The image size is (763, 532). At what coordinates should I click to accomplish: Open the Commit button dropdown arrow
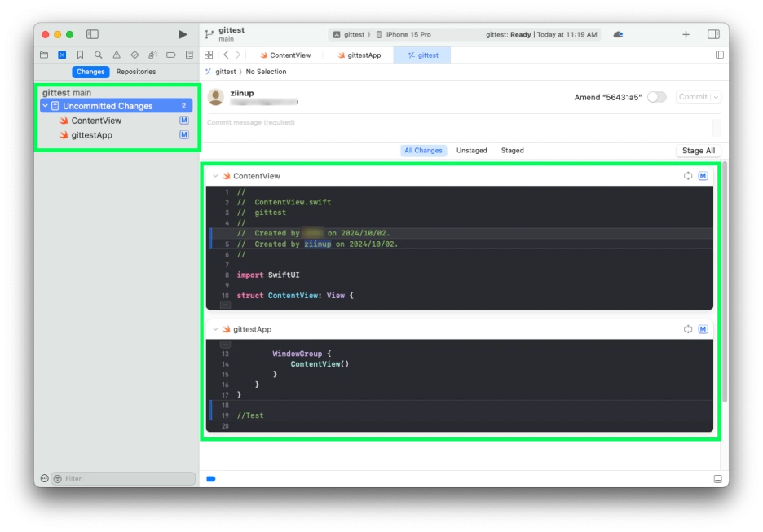point(716,97)
